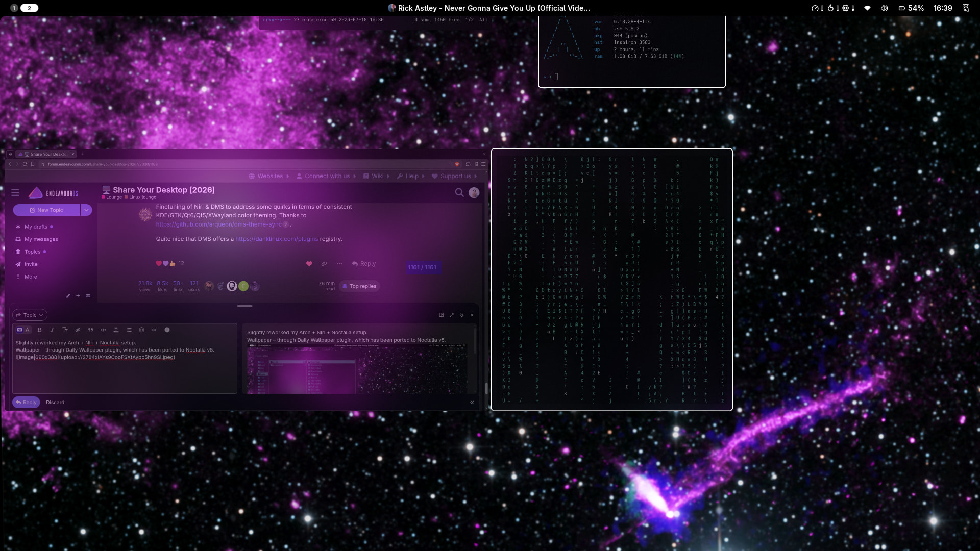
Task: Discard the draft reply
Action: 55,403
